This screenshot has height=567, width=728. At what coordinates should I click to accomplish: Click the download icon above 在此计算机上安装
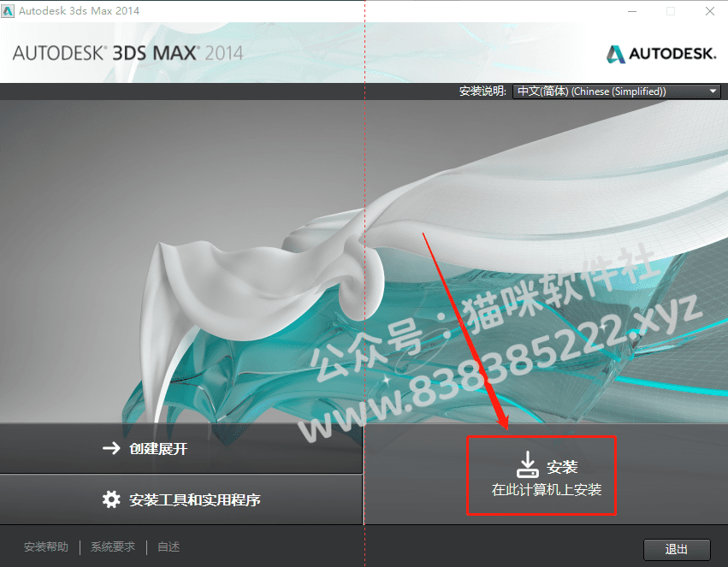[x=528, y=464]
